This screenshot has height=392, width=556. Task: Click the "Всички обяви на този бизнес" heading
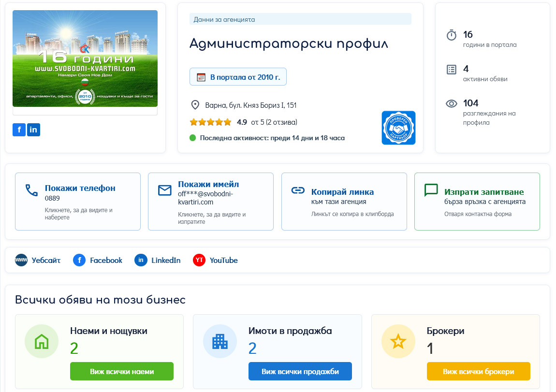(101, 300)
